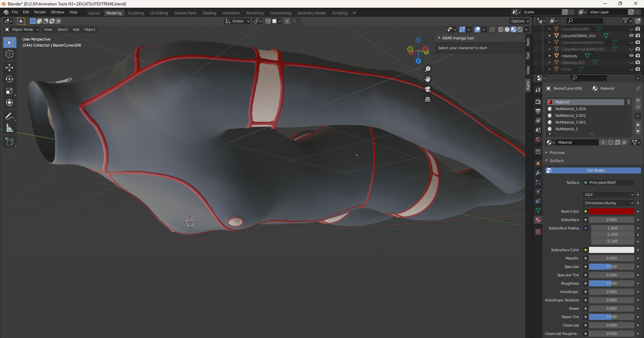Unlink the material with X button
644x338 pixels.
[x=624, y=142]
